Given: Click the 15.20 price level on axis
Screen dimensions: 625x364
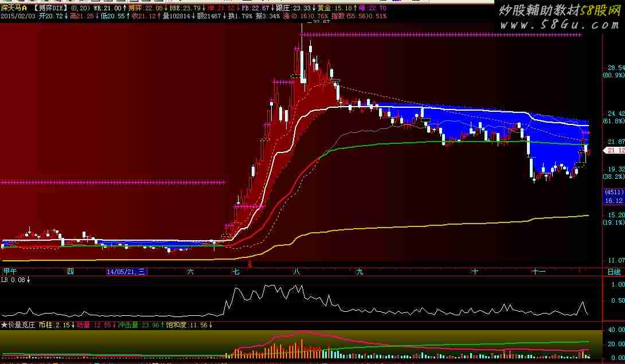Looking at the screenshot, I should pyautogui.click(x=616, y=215).
